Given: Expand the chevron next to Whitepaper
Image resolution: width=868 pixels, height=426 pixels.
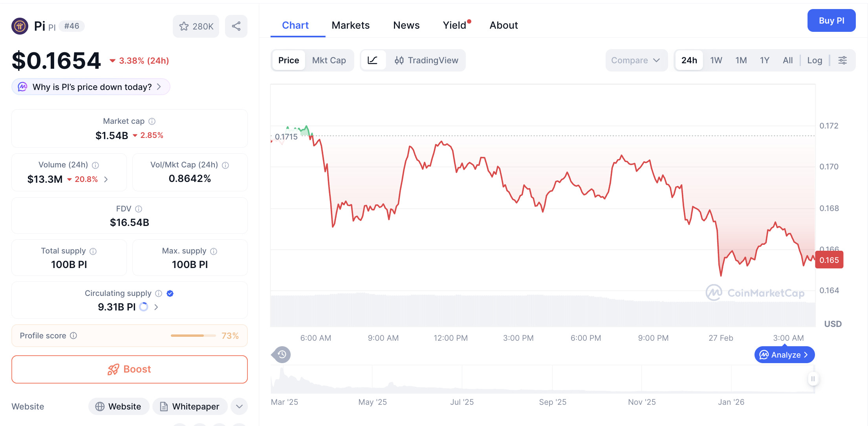Looking at the screenshot, I should [x=239, y=406].
